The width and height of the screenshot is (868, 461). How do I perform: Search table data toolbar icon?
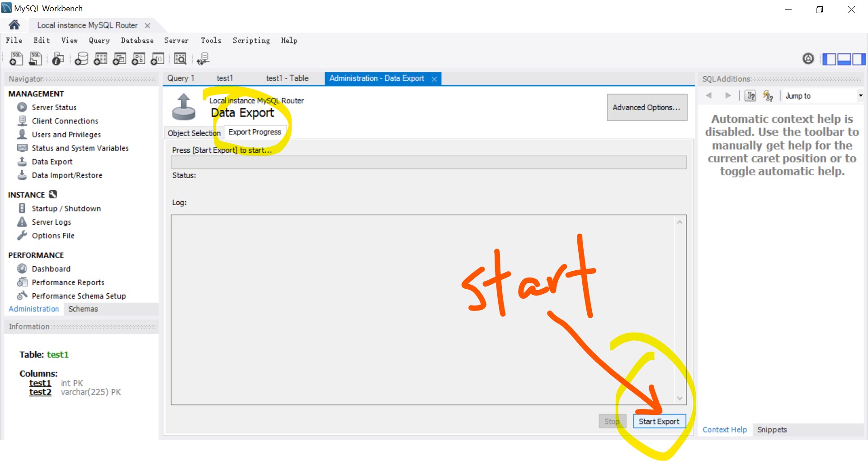point(180,59)
